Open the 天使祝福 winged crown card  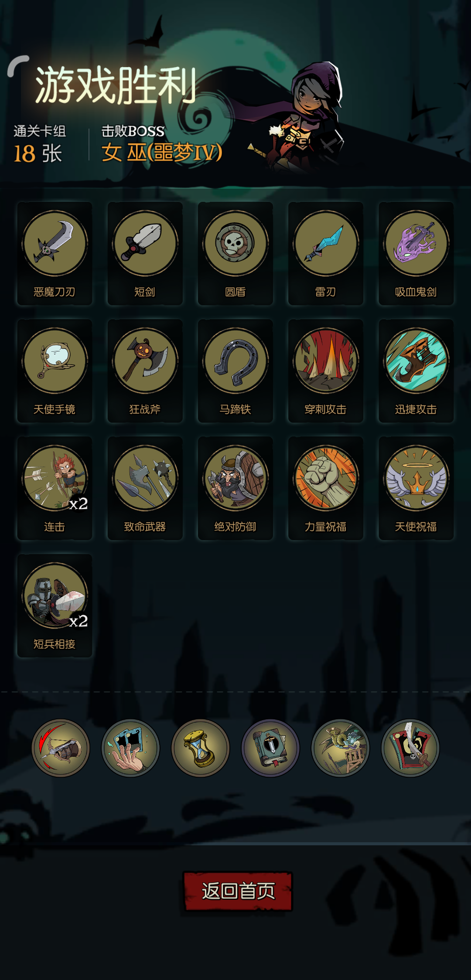(x=416, y=488)
